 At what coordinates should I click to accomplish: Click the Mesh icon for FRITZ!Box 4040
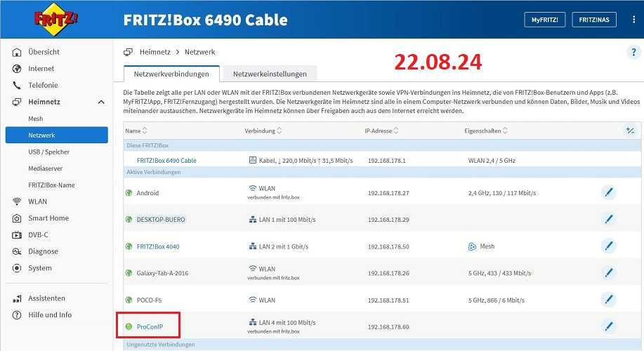(473, 246)
